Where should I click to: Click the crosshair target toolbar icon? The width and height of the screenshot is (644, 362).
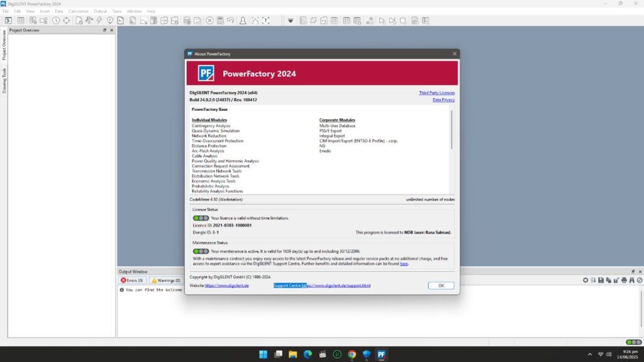(x=67, y=21)
